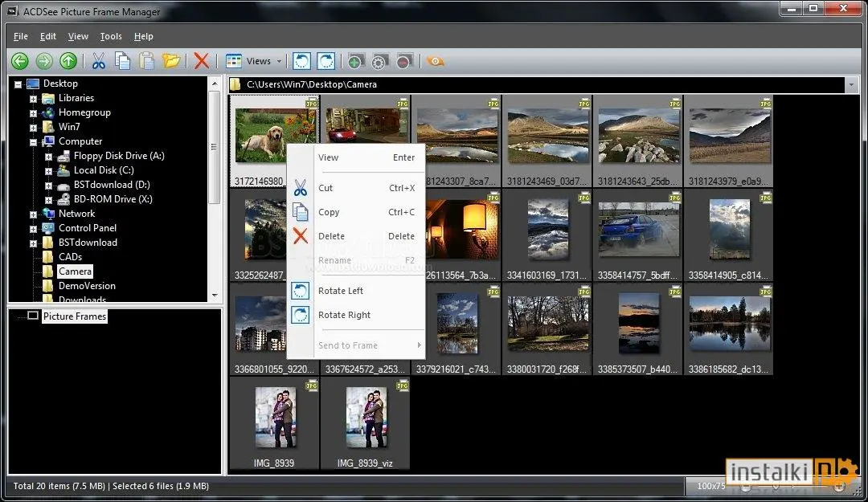Click the remove picture frame toolbar icon
Screen dimensions: 868x502
pyautogui.click(x=404, y=61)
